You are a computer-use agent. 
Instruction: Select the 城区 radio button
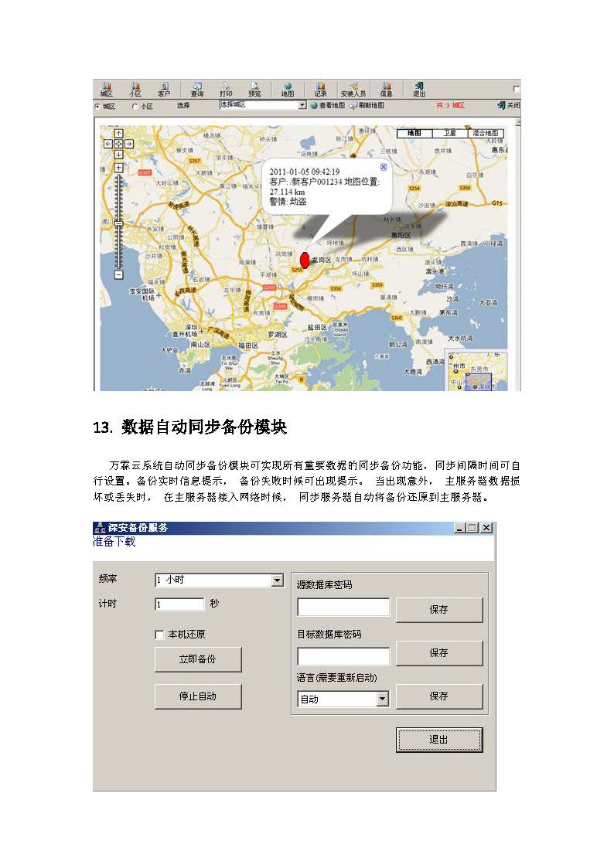[x=97, y=107]
